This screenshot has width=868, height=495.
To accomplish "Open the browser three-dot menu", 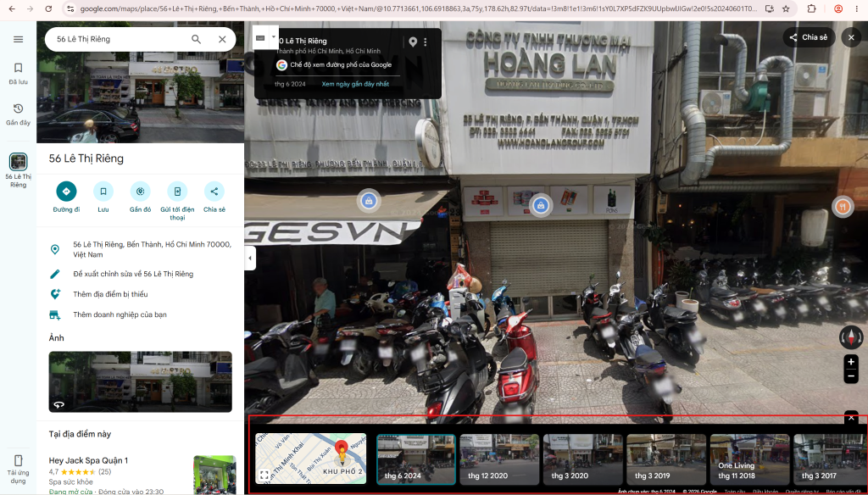I will pyautogui.click(x=856, y=8).
